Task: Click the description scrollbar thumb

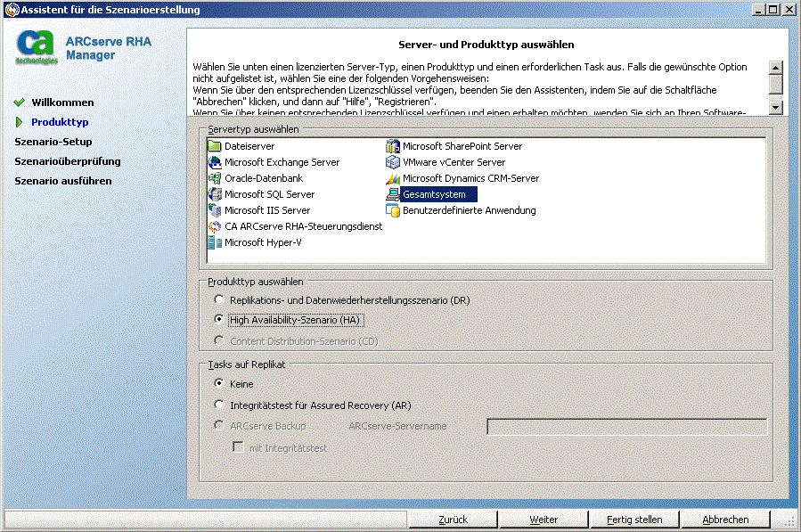Action: pyautogui.click(x=775, y=85)
